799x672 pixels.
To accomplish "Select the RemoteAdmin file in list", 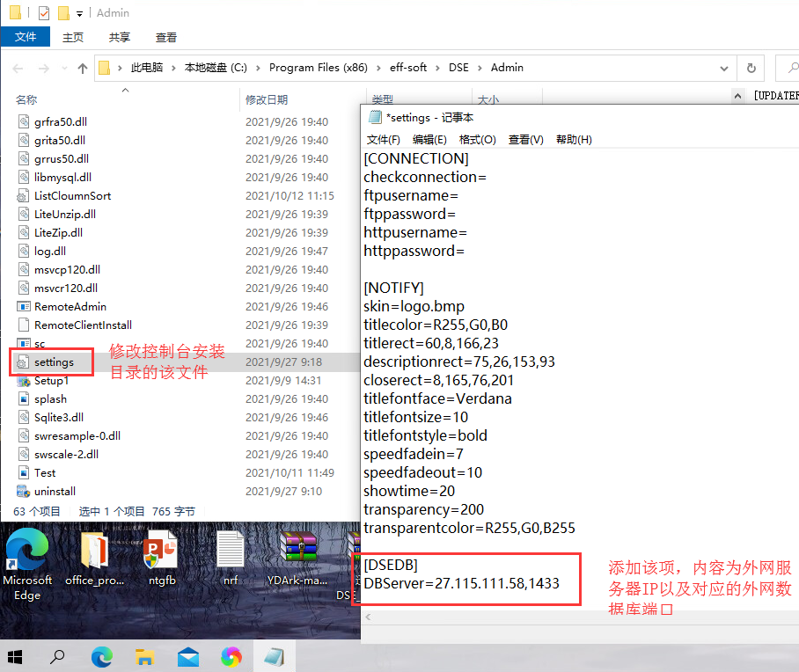I will 70,307.
